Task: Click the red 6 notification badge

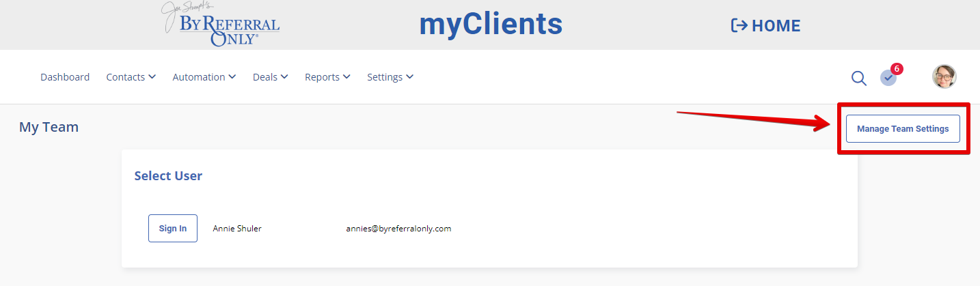Action: click(897, 69)
